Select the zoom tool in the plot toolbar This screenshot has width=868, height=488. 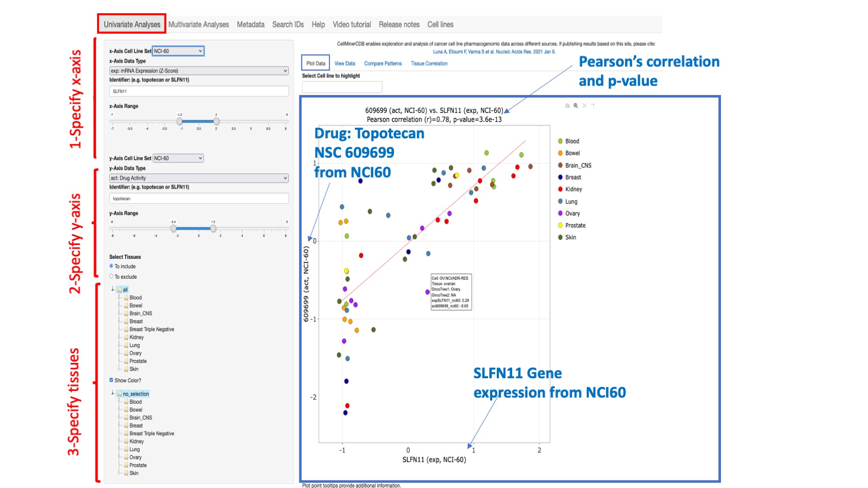(576, 106)
